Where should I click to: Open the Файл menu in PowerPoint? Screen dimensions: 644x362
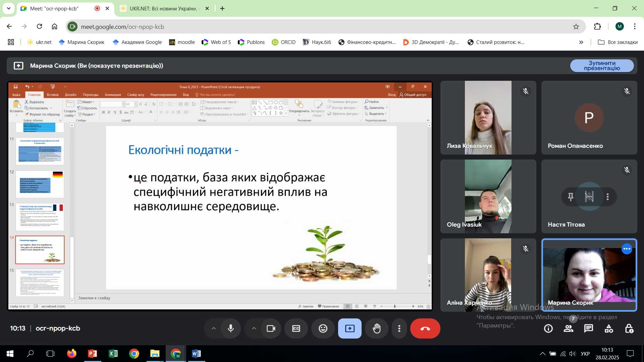[16, 95]
